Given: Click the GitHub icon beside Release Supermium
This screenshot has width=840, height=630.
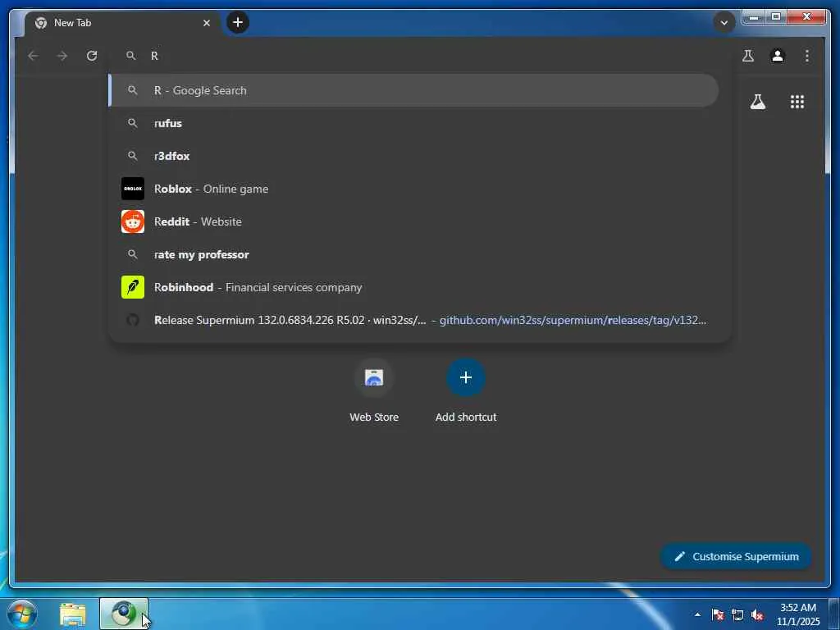Looking at the screenshot, I should click(x=133, y=320).
